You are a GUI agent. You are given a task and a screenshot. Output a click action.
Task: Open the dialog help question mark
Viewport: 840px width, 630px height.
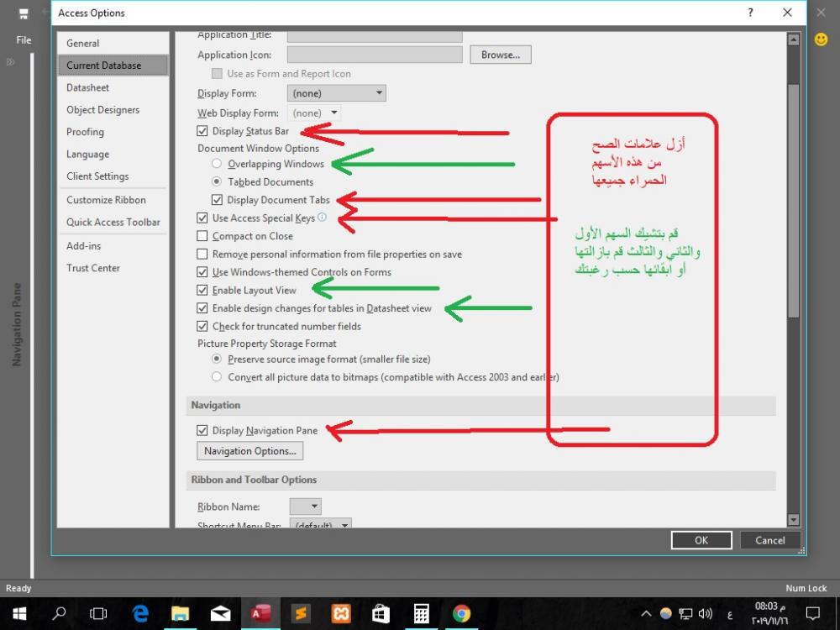[750, 13]
